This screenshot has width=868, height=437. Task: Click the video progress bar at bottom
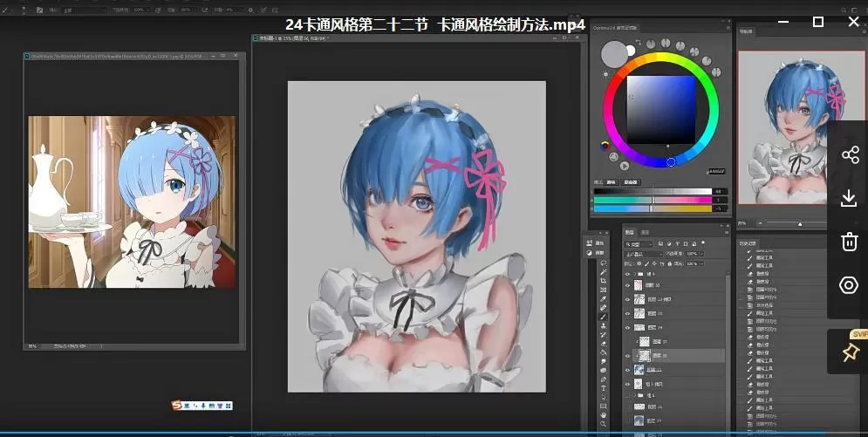(x=434, y=432)
